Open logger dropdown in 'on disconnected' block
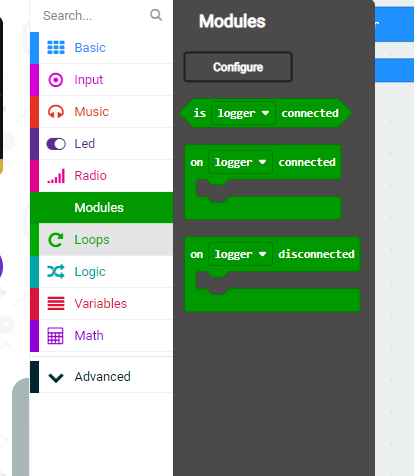The height and width of the screenshot is (476, 414). [240, 254]
